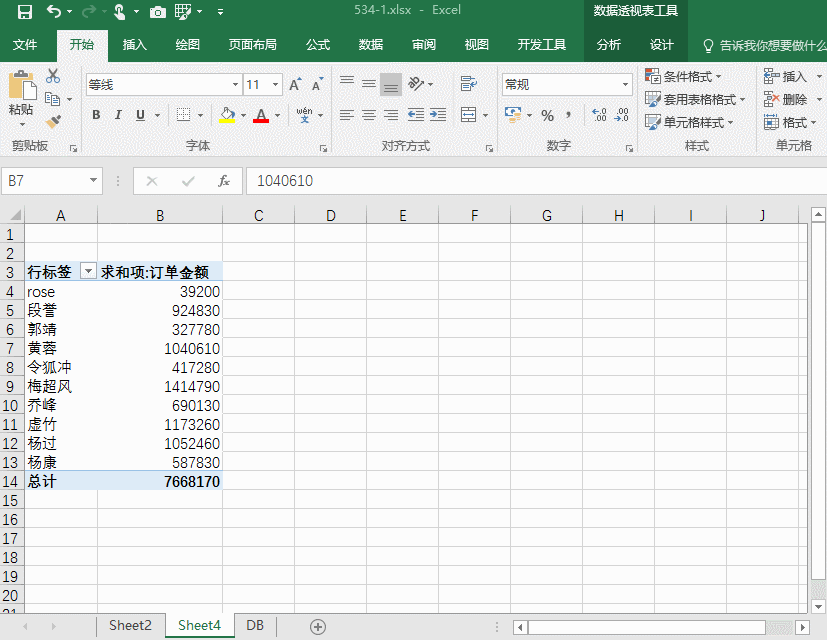
Task: Click the wén phonetic guide icon
Action: click(x=304, y=114)
